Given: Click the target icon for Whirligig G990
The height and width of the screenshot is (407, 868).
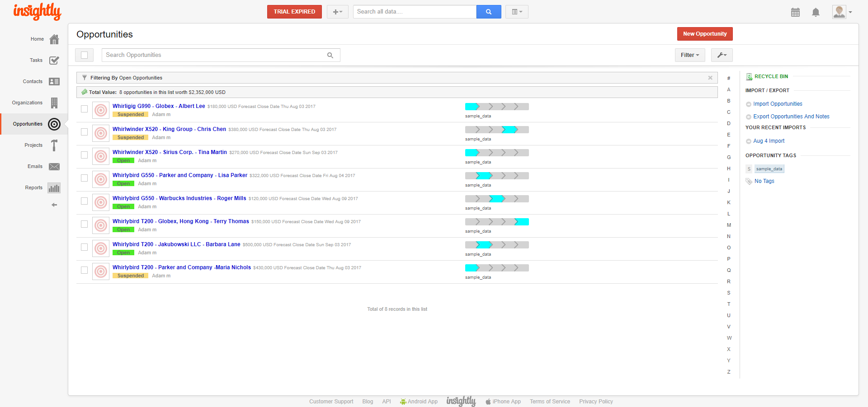Looking at the screenshot, I should [101, 110].
